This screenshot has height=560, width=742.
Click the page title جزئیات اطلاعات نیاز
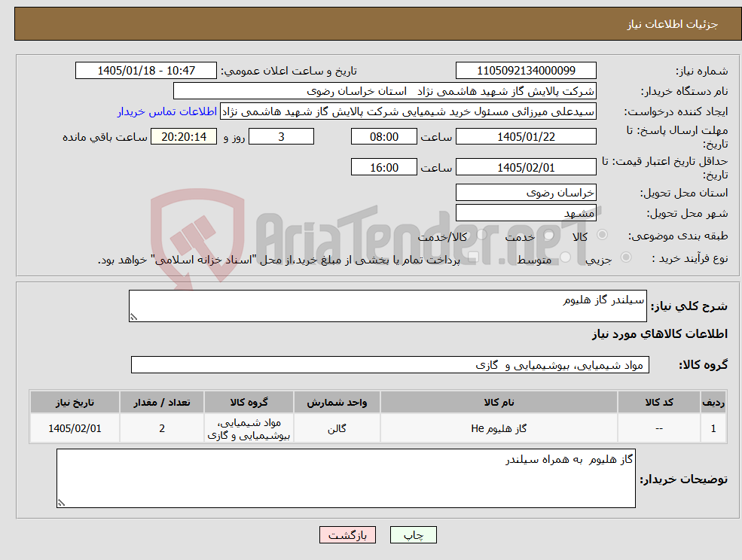pyautogui.click(x=673, y=24)
